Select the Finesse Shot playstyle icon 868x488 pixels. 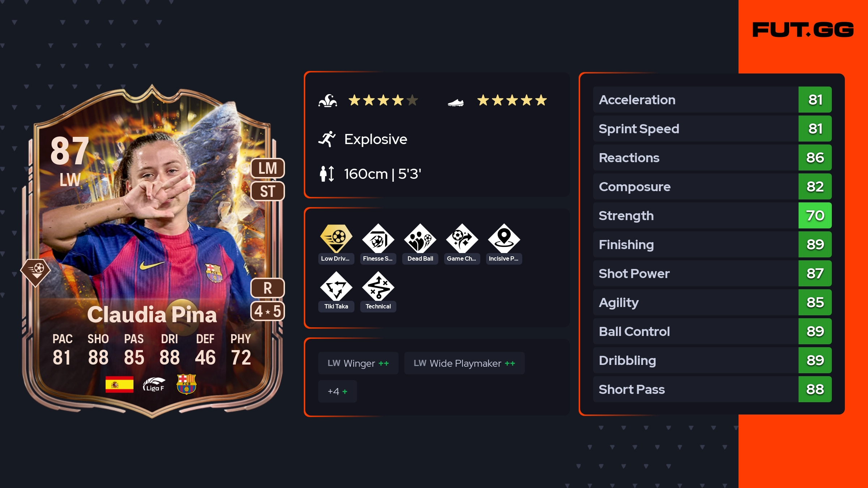[378, 238]
